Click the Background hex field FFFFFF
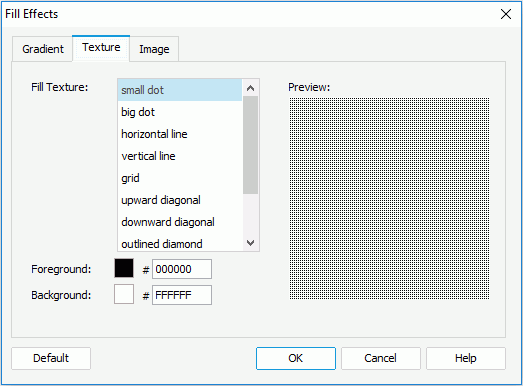The height and width of the screenshot is (386, 523). (182, 295)
